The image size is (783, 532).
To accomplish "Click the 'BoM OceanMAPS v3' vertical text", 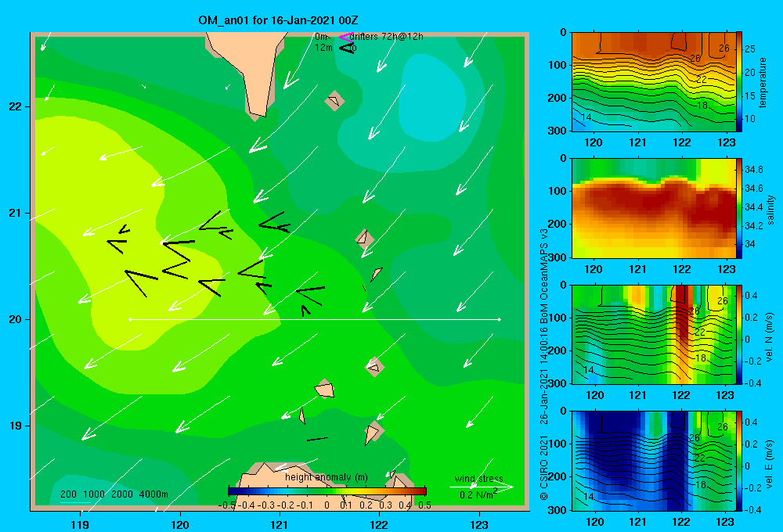I will (x=544, y=275).
